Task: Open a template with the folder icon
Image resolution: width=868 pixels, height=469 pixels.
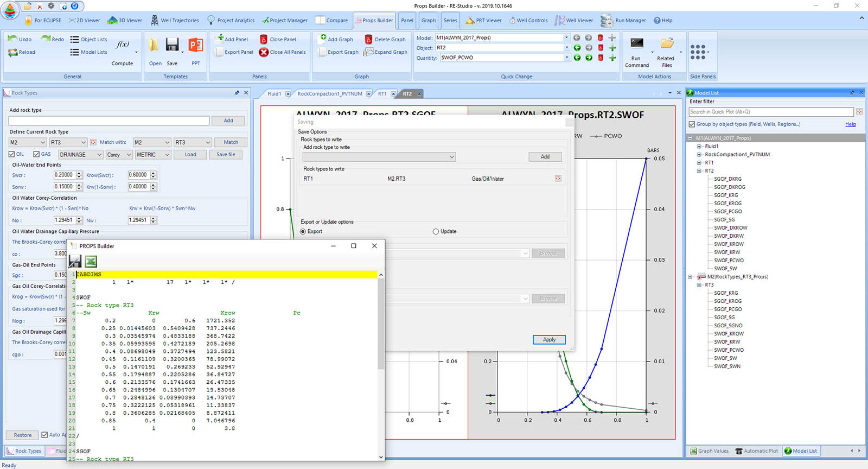Action: (154, 45)
